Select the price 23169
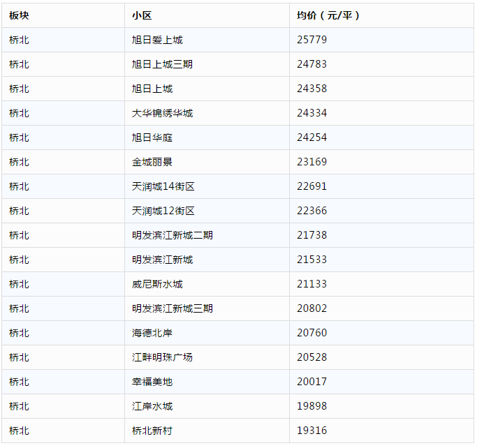The height and width of the screenshot is (448, 477). [x=311, y=162]
